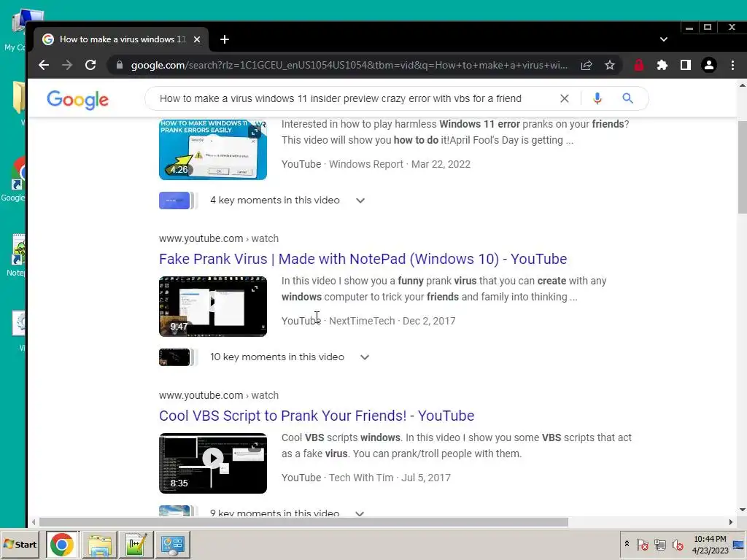Go back to the previous page
Image resolution: width=747 pixels, height=560 pixels.
point(44,65)
